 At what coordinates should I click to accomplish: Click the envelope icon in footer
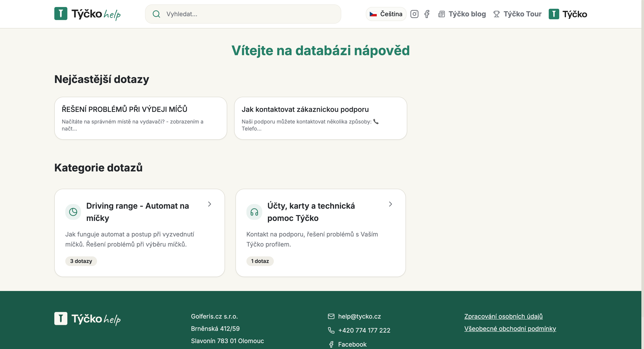331,316
